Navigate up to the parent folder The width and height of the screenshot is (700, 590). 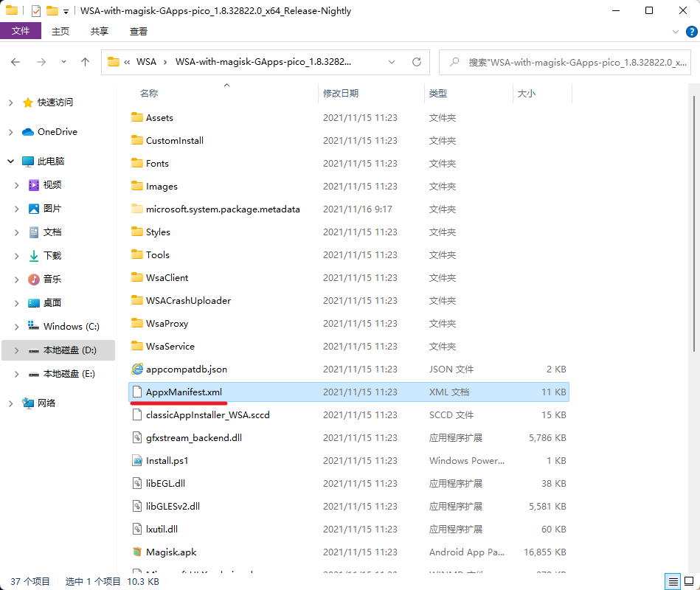(x=85, y=62)
